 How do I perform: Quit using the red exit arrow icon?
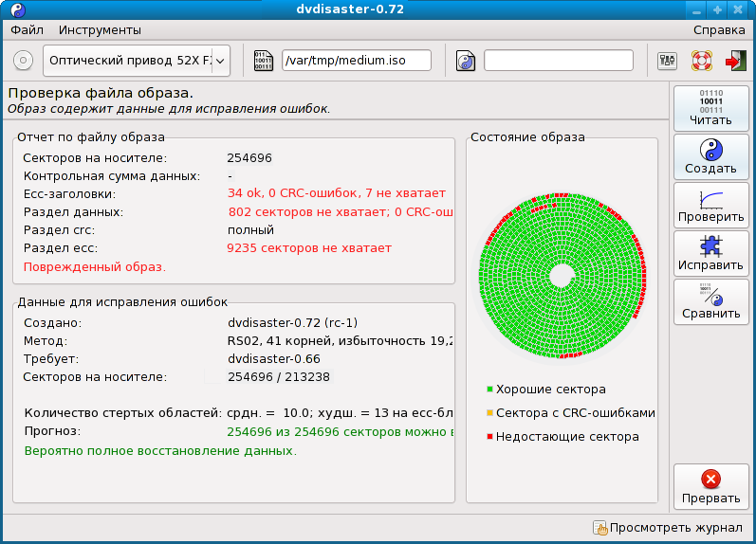[736, 61]
